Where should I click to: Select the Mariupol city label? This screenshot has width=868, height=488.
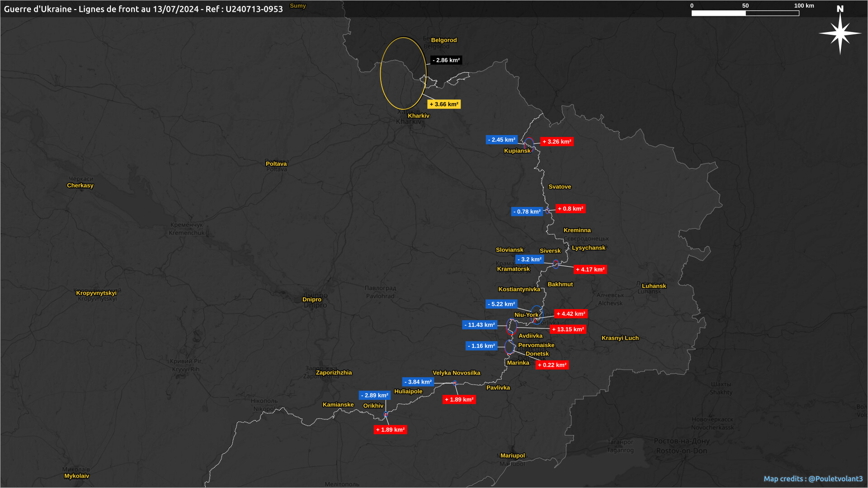coord(512,455)
